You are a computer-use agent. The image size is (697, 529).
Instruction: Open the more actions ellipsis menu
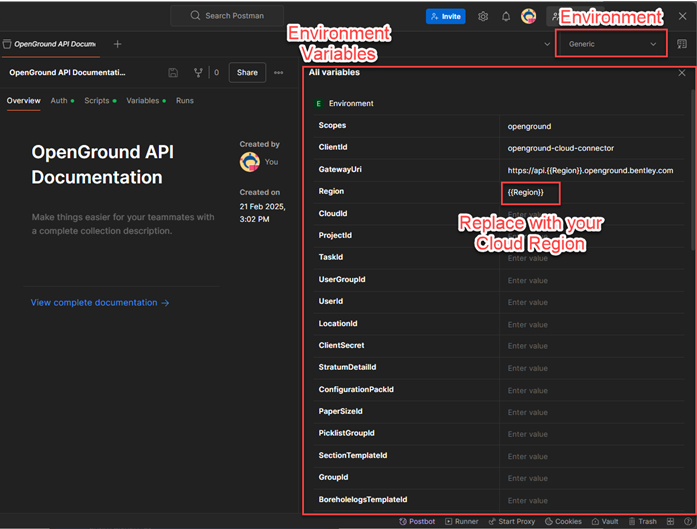[279, 72]
